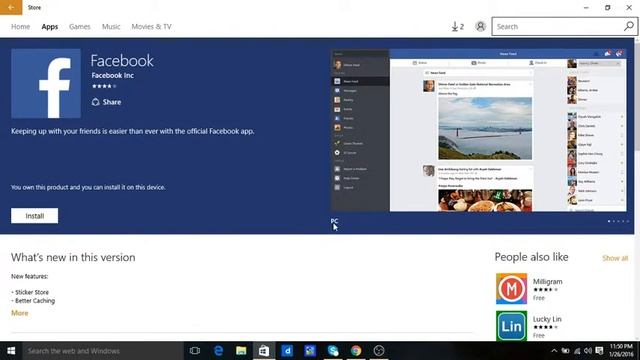
Task: Launch Google Chrome from the taskbar
Action: pyautogui.click(x=356, y=351)
